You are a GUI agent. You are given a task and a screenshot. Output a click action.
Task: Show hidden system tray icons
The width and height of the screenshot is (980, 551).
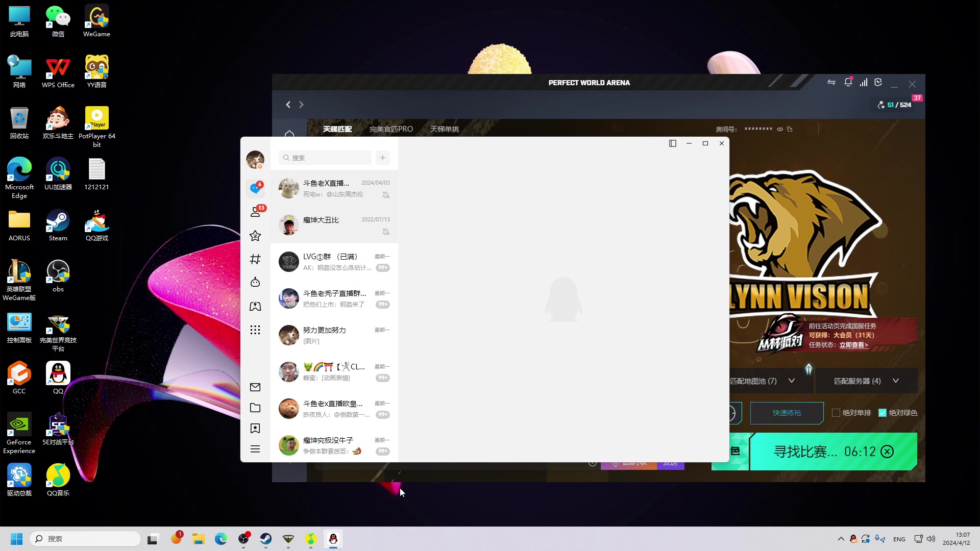(x=841, y=539)
